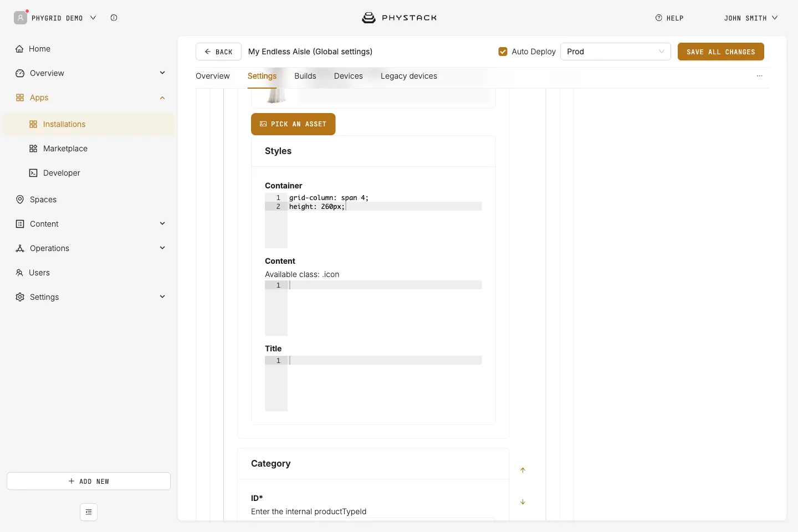798x532 pixels.
Task: Click the Users icon in sidebar
Action: (19, 273)
